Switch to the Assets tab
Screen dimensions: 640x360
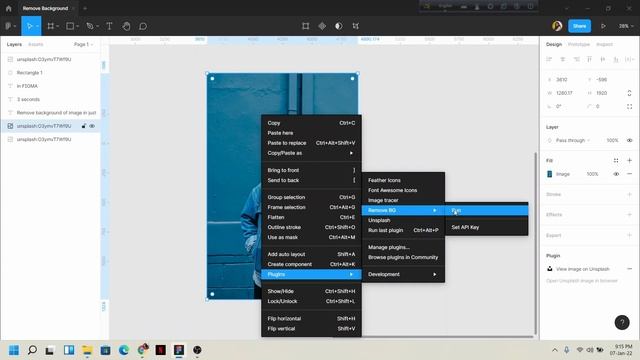click(36, 44)
